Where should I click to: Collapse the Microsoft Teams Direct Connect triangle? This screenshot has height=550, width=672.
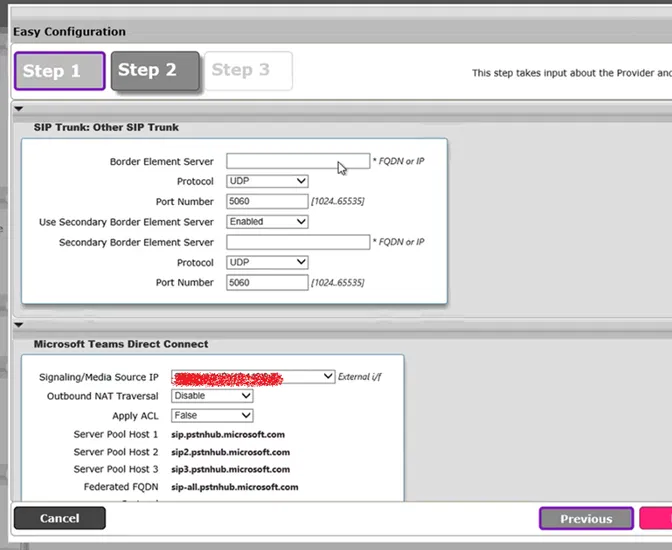pyautogui.click(x=19, y=325)
